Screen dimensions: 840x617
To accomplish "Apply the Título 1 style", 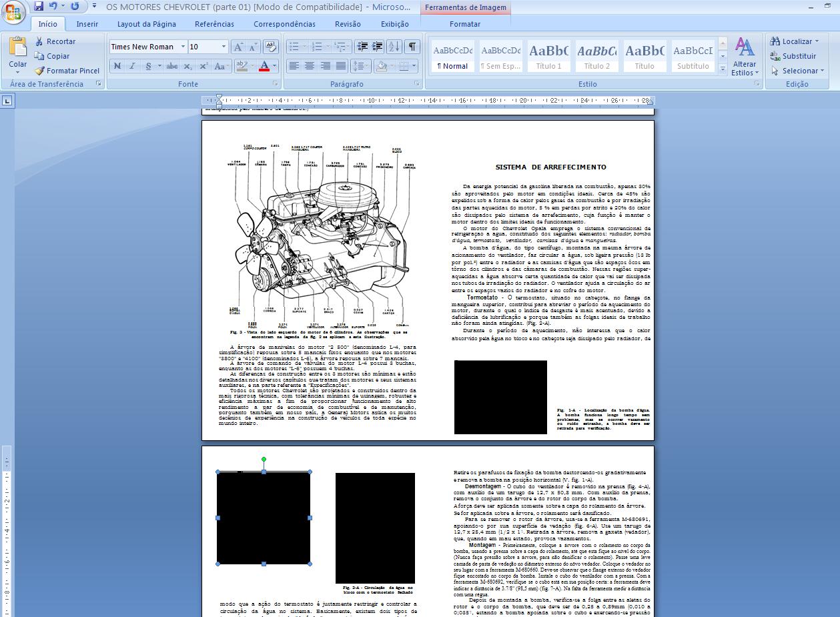I will click(549, 57).
